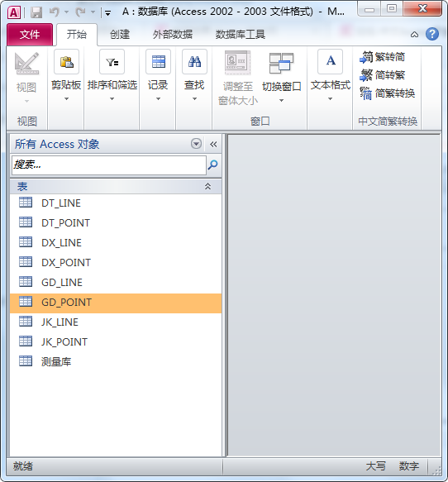Minimize the ribbon with the caret
Screen dimensions: 448x482
tap(414, 35)
